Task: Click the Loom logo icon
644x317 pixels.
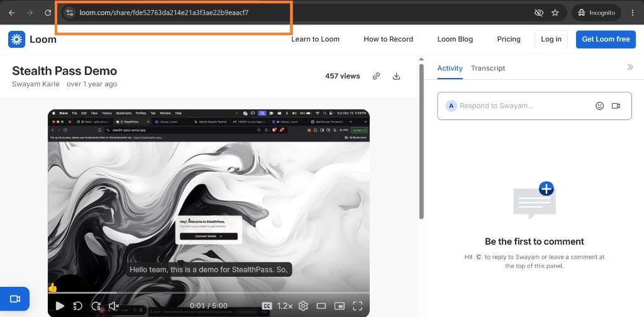Action: click(16, 40)
